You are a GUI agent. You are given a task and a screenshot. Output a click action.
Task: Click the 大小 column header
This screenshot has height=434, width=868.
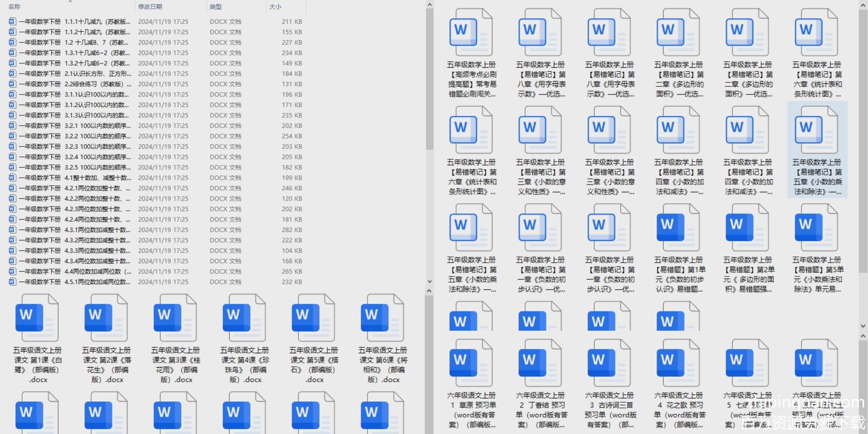pyautogui.click(x=275, y=7)
